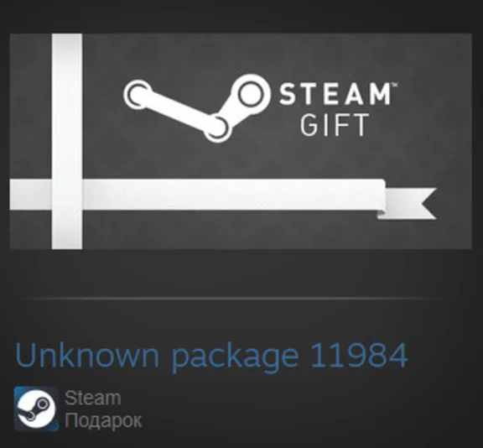Open the Unknown package 11984 link
The height and width of the screenshot is (448, 483).
pyautogui.click(x=211, y=356)
